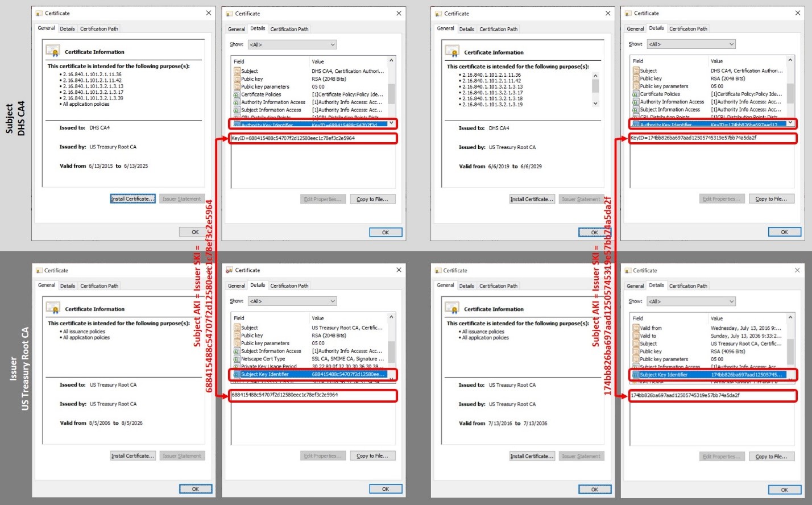Click icon beside RSA (4096 Bits) Public key row

click(636, 351)
